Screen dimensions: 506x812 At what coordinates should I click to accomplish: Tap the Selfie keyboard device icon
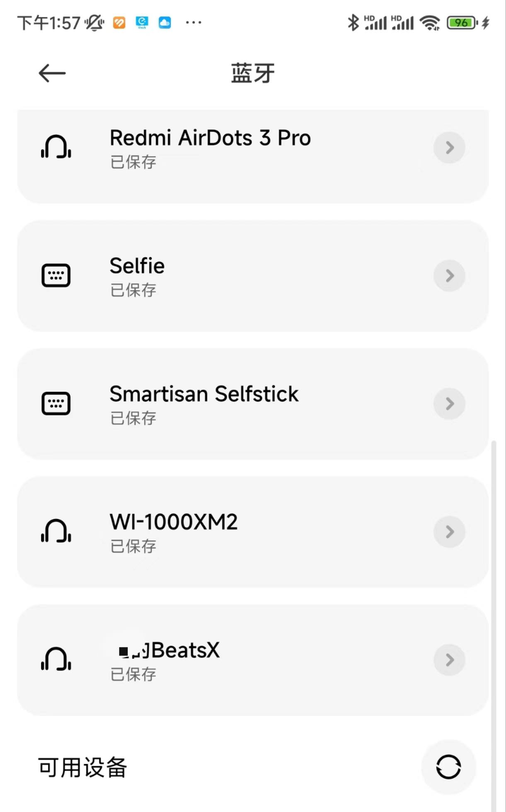pos(56,276)
